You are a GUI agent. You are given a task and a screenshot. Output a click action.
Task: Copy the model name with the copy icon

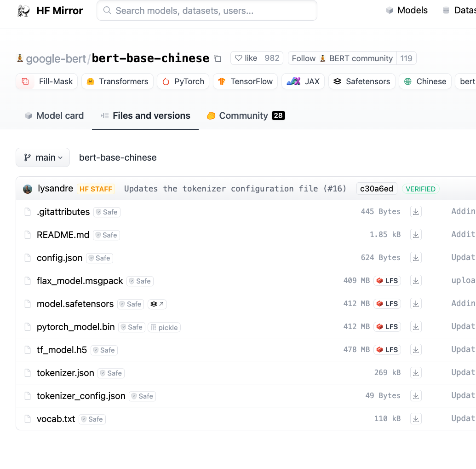(218, 58)
